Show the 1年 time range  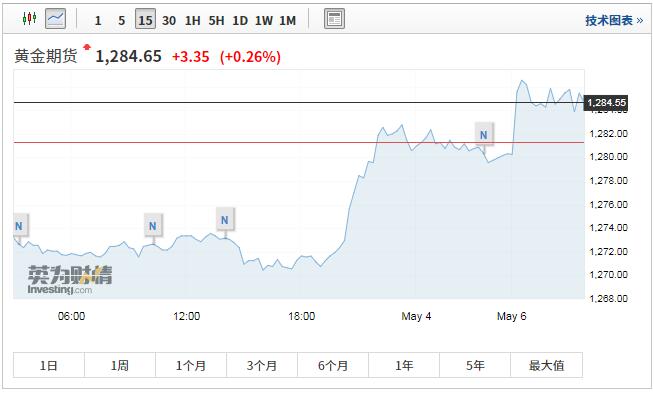pos(404,365)
